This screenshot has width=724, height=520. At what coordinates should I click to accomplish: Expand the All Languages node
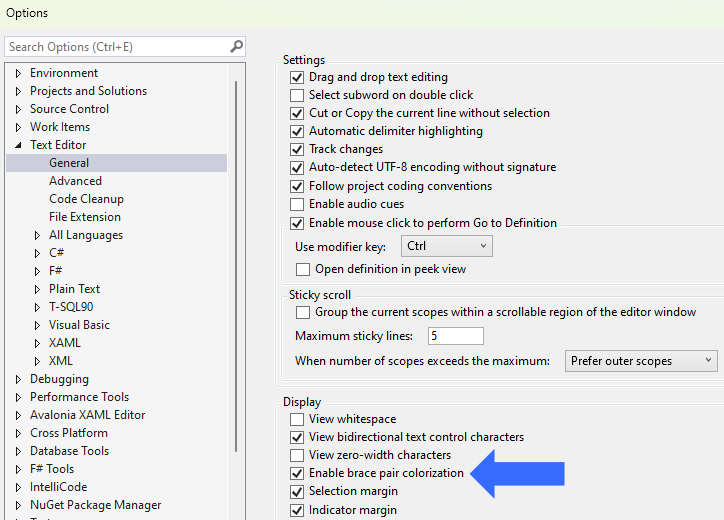click(x=37, y=236)
